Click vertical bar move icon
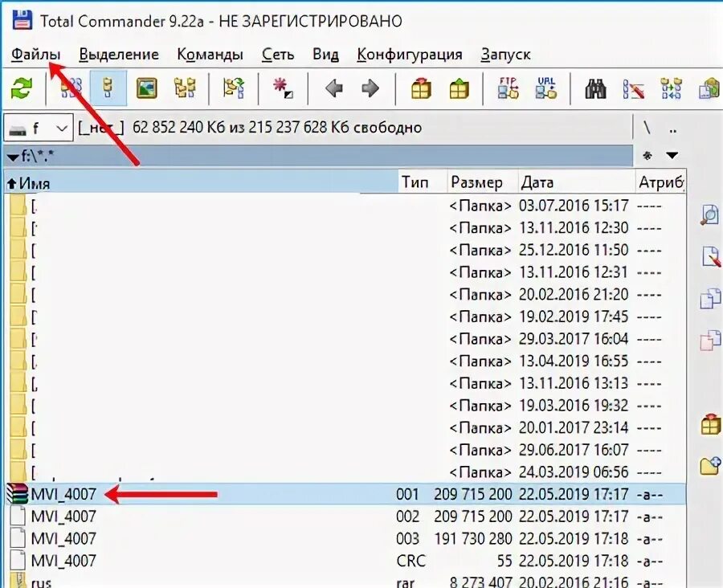The width and height of the screenshot is (723, 588). click(710, 341)
